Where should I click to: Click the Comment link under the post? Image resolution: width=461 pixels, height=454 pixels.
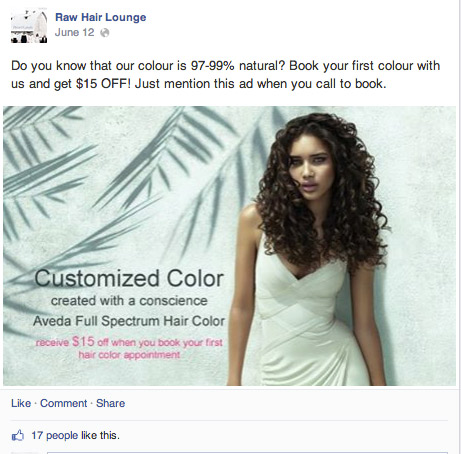tap(63, 403)
